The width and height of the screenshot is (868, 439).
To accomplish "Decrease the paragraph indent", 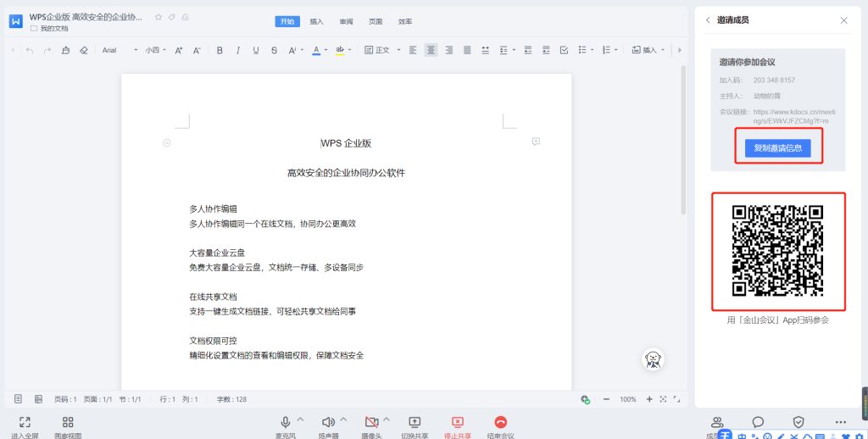I will [528, 50].
